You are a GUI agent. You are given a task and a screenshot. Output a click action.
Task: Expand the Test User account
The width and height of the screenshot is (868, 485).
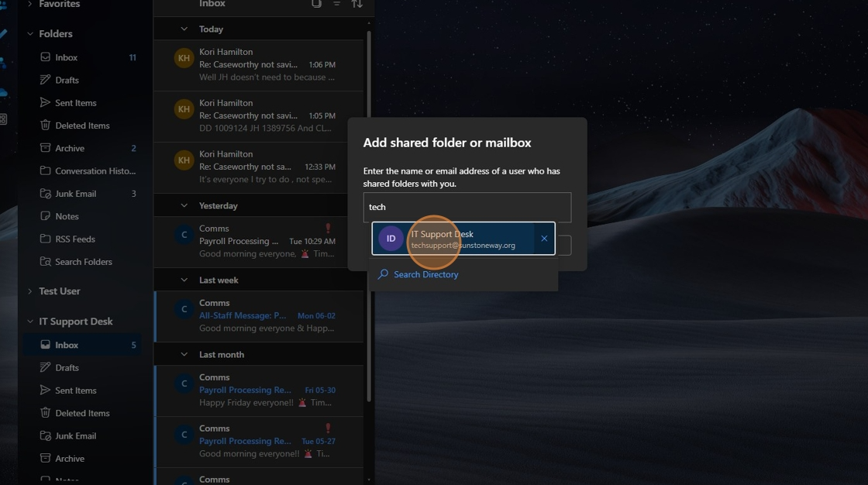coord(30,291)
